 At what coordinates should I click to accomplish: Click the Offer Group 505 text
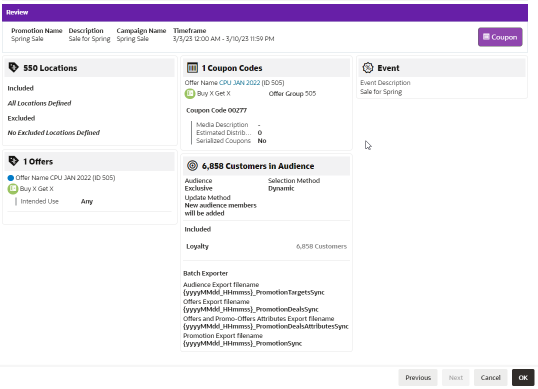(292, 94)
